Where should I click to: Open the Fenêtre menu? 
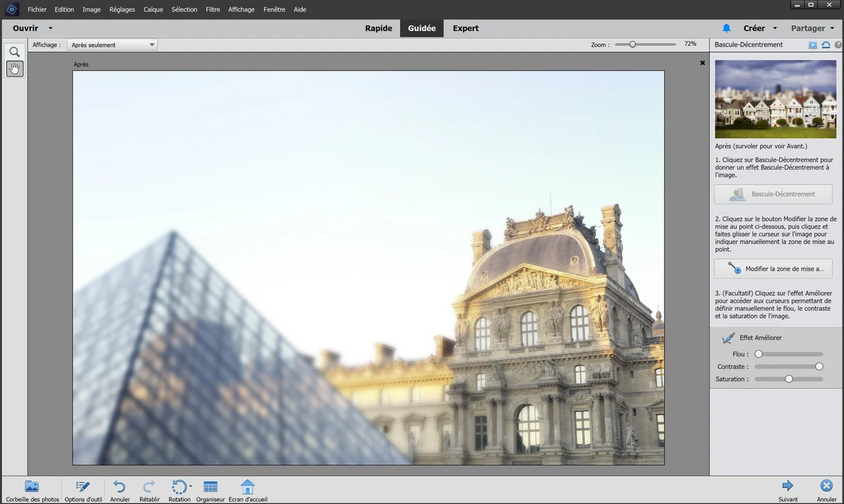274,10
